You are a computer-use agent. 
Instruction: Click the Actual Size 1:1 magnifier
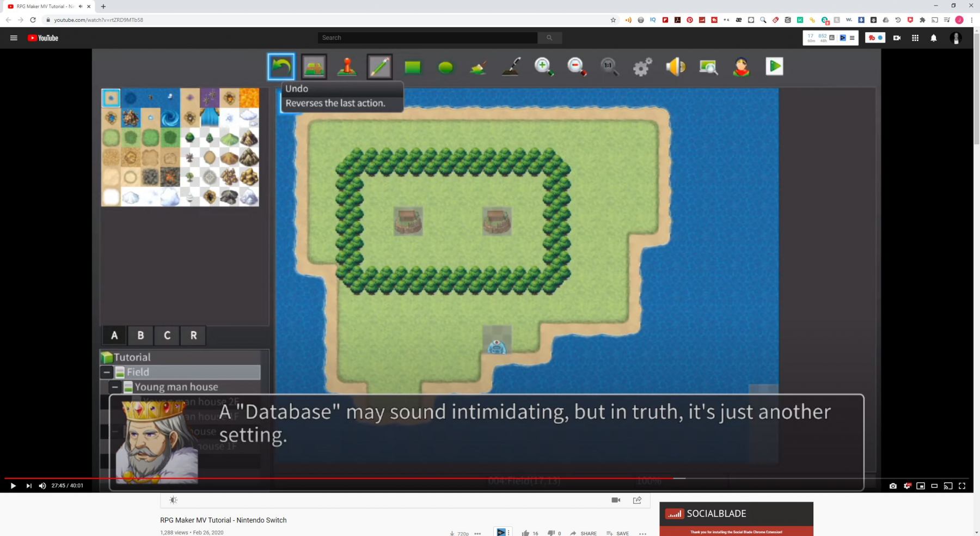click(609, 66)
